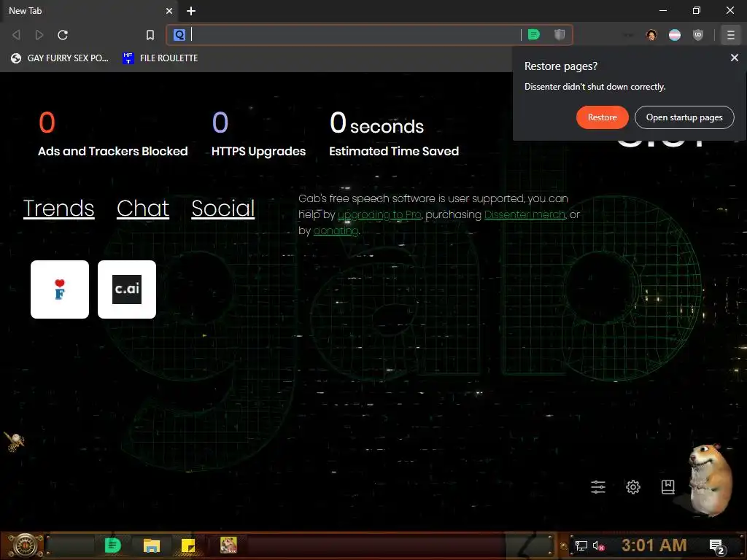Open new tab customize sliders icon
Screen dimensions: 747x560
598,486
